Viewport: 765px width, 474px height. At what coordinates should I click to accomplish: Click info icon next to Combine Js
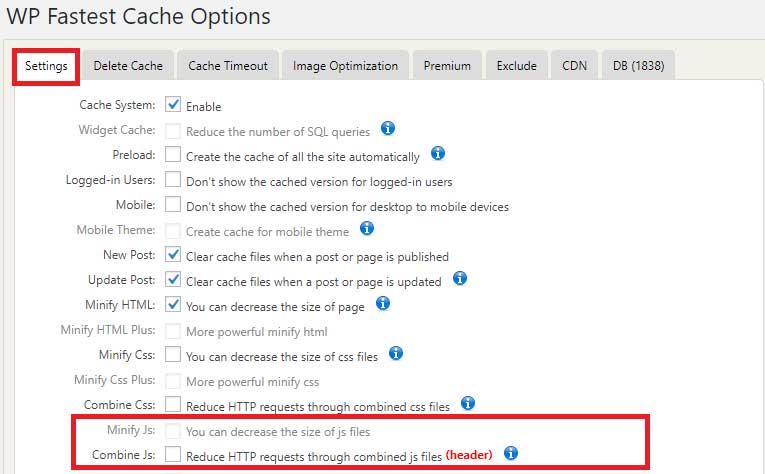pyautogui.click(x=511, y=453)
